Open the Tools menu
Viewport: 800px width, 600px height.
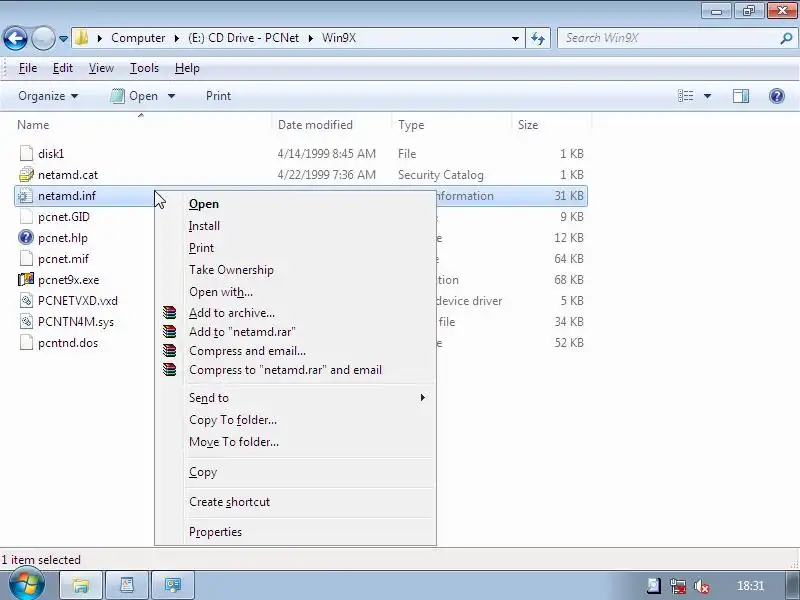point(144,68)
